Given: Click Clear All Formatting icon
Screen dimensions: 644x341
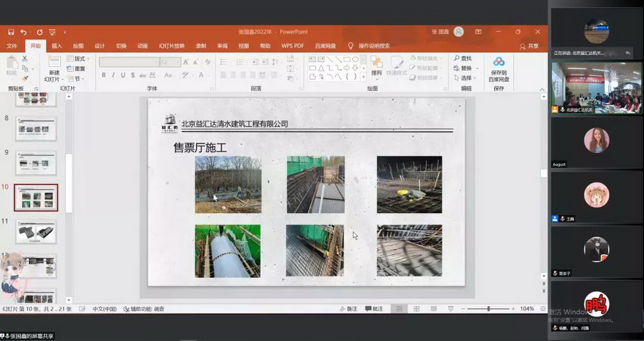Looking at the screenshot, I should [208, 62].
